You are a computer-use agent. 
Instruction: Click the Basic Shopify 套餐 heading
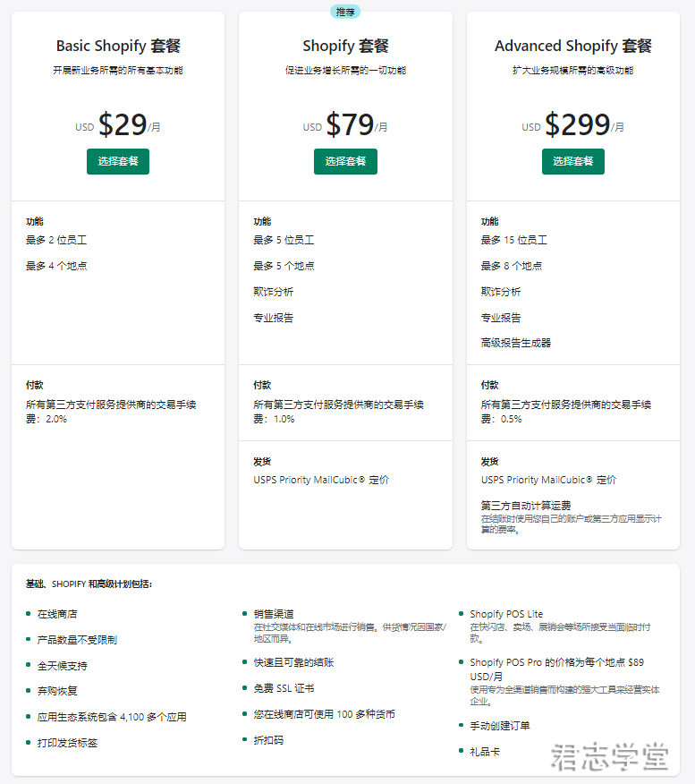click(118, 46)
